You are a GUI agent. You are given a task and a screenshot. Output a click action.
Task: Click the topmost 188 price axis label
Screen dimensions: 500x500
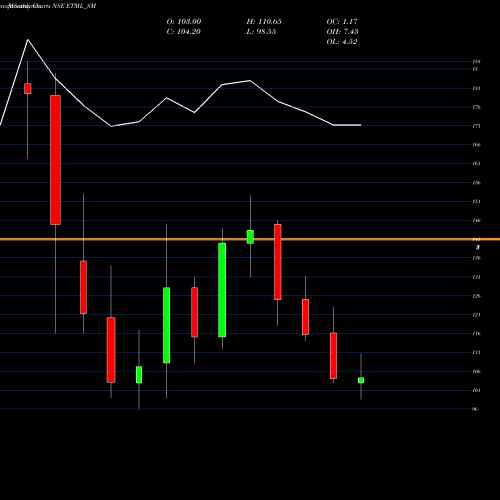476,62
